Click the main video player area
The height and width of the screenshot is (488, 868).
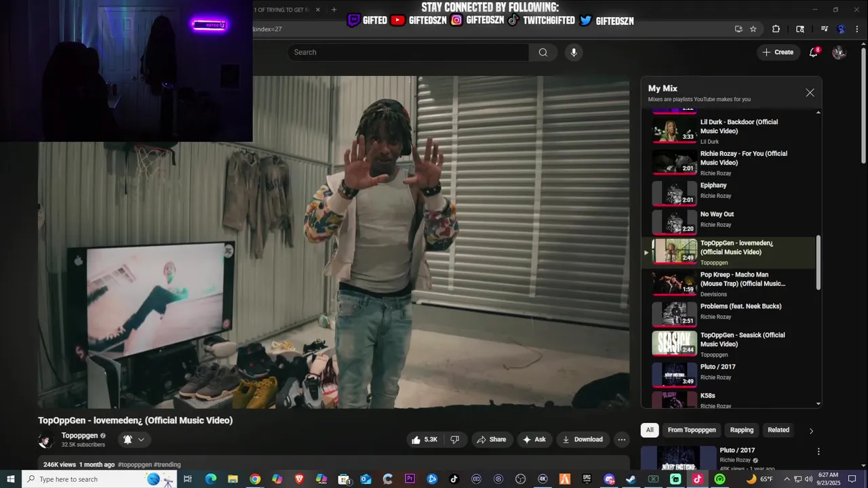click(x=334, y=242)
